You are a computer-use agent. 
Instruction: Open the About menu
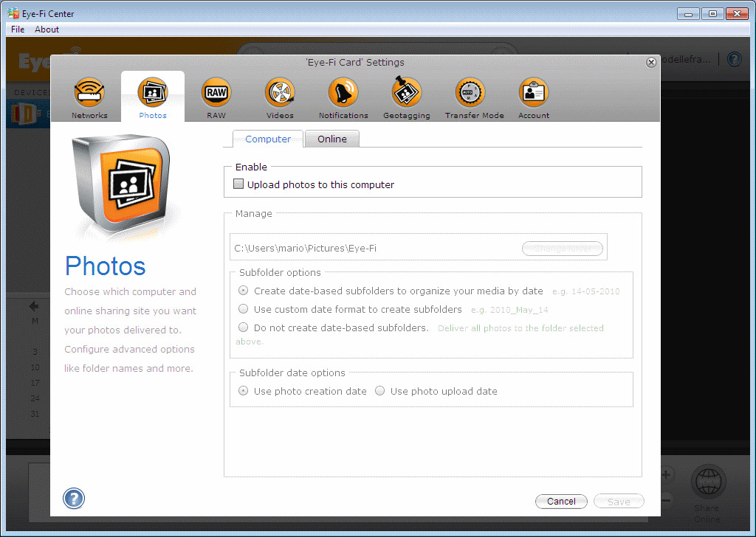(x=47, y=30)
